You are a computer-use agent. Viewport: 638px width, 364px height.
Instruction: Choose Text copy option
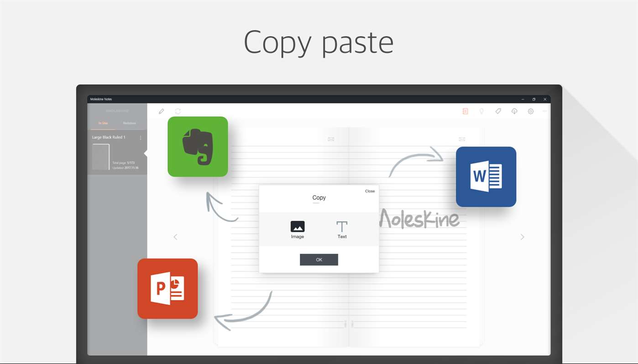342,230
